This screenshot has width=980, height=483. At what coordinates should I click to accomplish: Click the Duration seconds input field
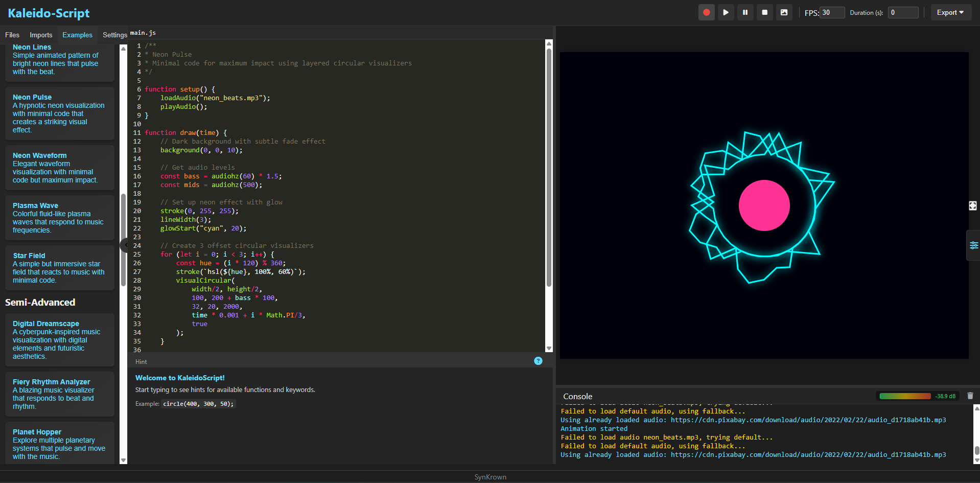(x=903, y=13)
